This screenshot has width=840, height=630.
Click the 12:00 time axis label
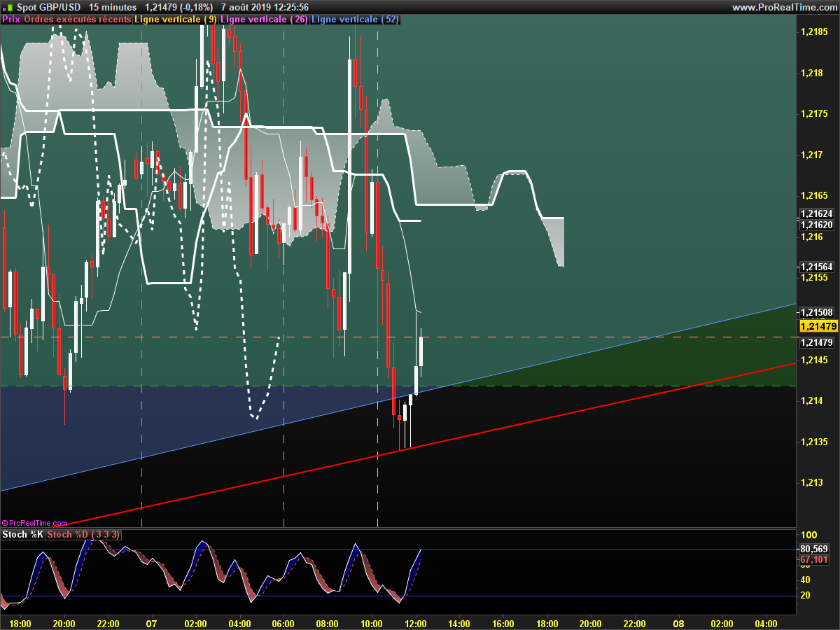pyautogui.click(x=415, y=624)
